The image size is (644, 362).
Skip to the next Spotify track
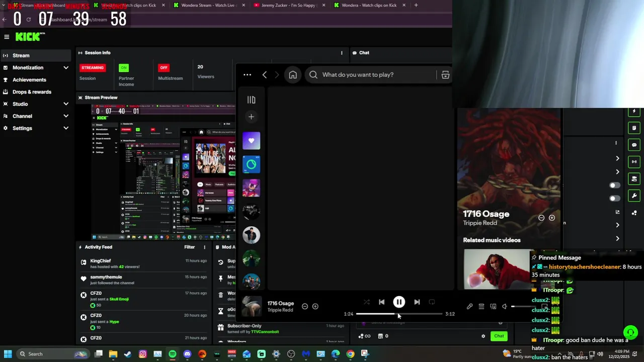coord(417,302)
